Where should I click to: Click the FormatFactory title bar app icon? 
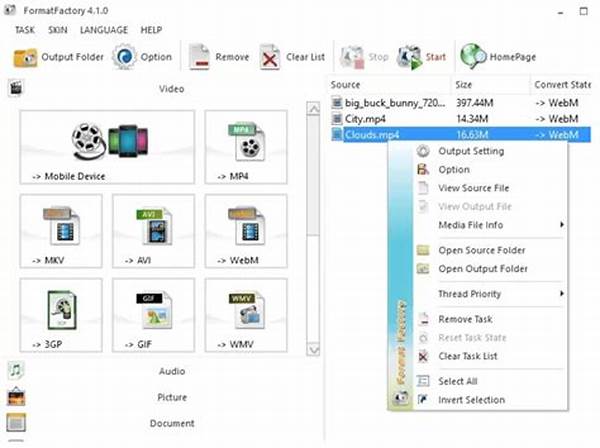tap(10, 10)
